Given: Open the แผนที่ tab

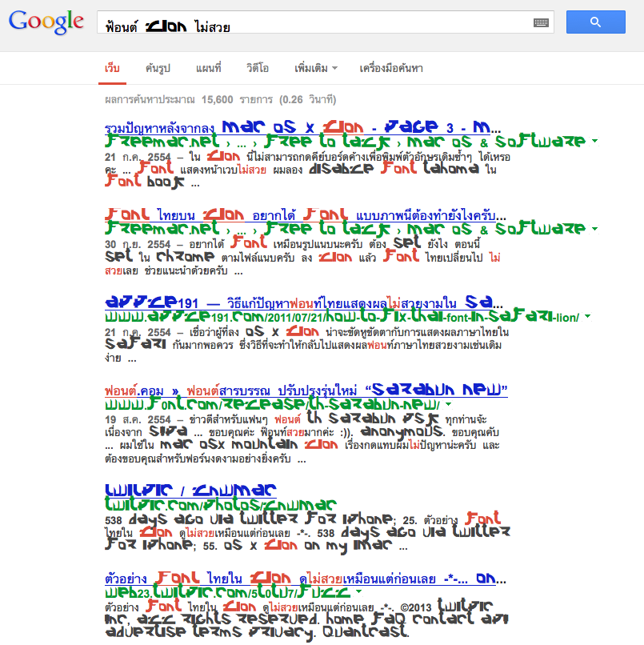Looking at the screenshot, I should pyautogui.click(x=209, y=68).
